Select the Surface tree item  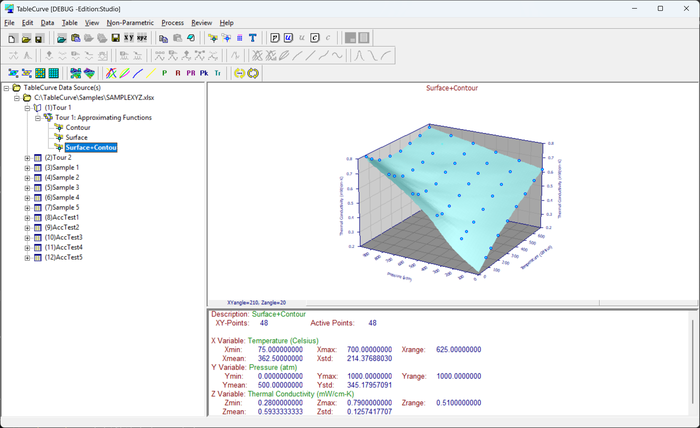tap(76, 137)
